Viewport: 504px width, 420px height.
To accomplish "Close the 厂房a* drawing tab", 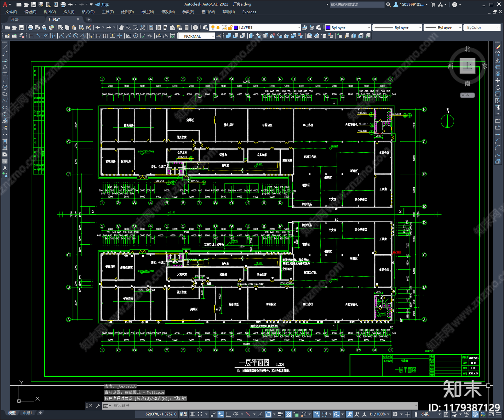I will click(78, 19).
